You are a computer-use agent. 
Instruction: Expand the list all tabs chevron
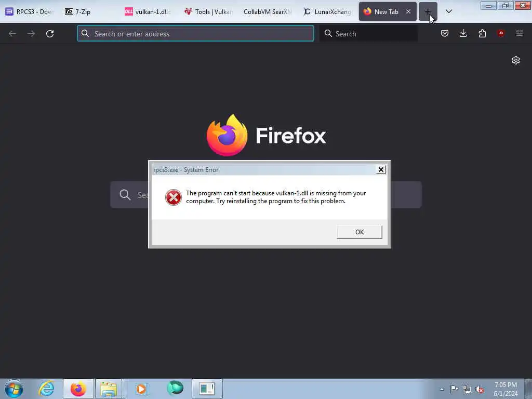coord(448,11)
